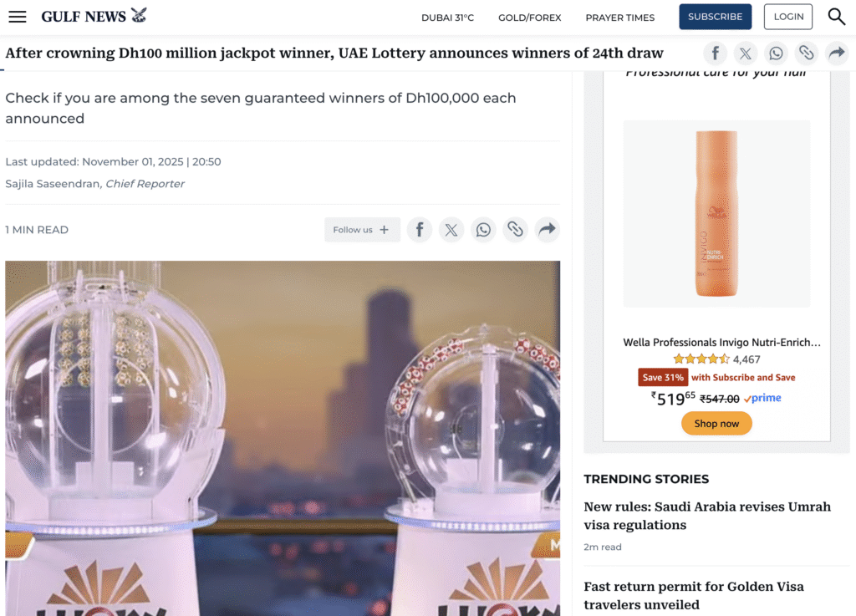The height and width of the screenshot is (616, 856).
Task: Copy article link from sticky header
Action: [x=807, y=53]
